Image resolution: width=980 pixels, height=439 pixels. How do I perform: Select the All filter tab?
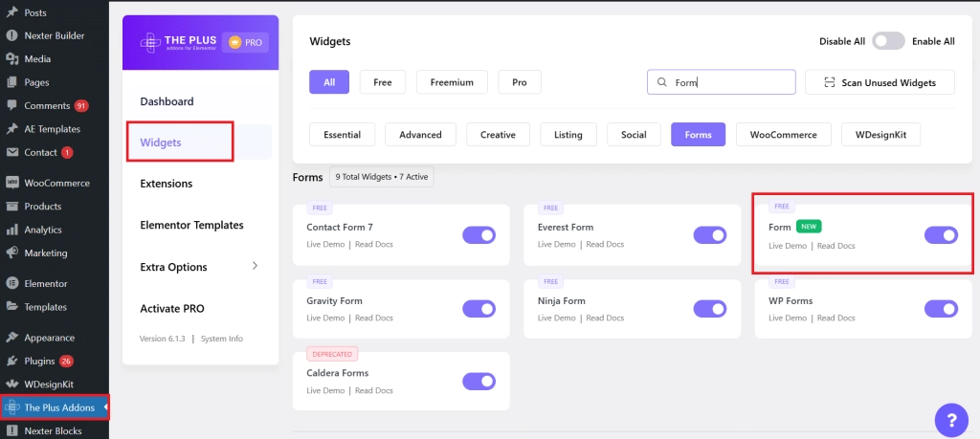pyautogui.click(x=329, y=82)
